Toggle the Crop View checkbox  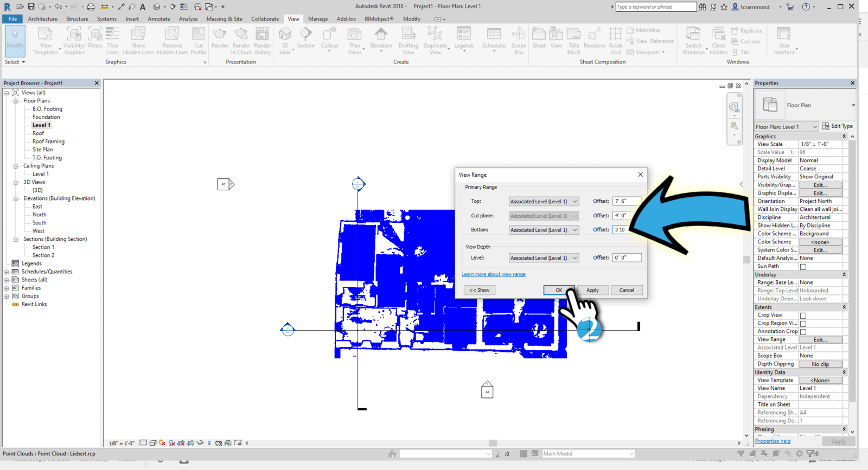point(803,316)
